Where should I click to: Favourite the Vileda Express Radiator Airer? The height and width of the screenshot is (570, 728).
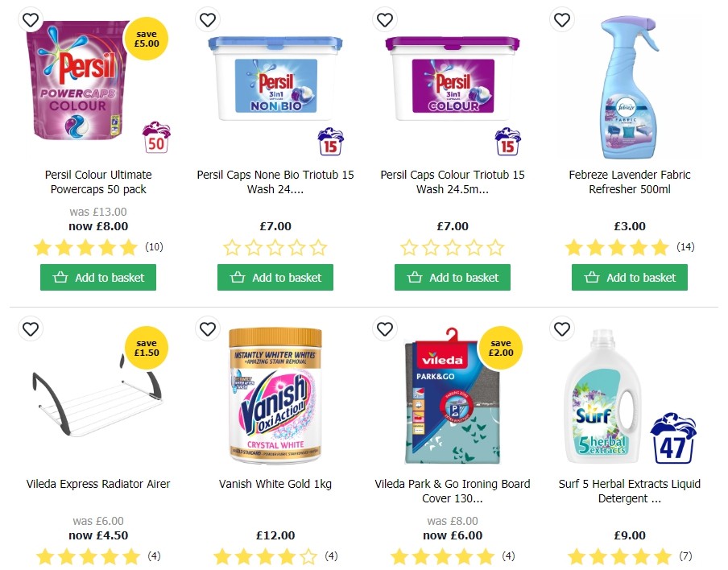[31, 329]
